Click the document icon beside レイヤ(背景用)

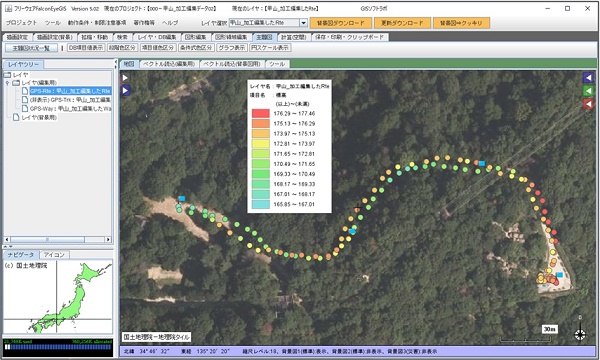(x=16, y=117)
